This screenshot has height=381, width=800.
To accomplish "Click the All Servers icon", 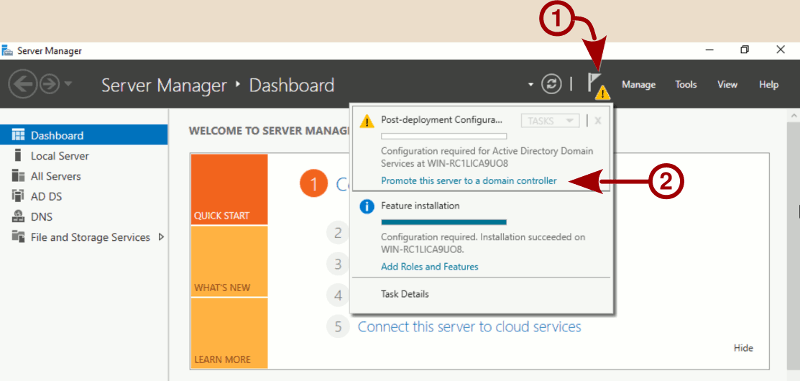I will pyautogui.click(x=18, y=176).
